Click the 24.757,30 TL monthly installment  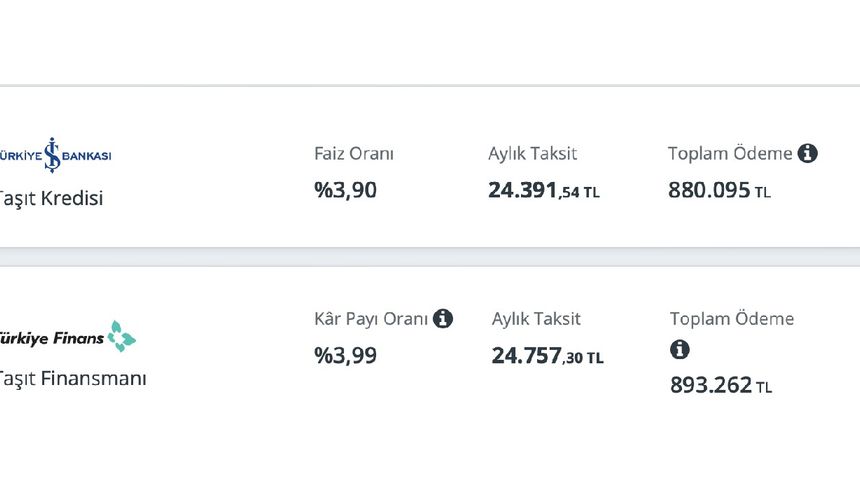(x=547, y=355)
